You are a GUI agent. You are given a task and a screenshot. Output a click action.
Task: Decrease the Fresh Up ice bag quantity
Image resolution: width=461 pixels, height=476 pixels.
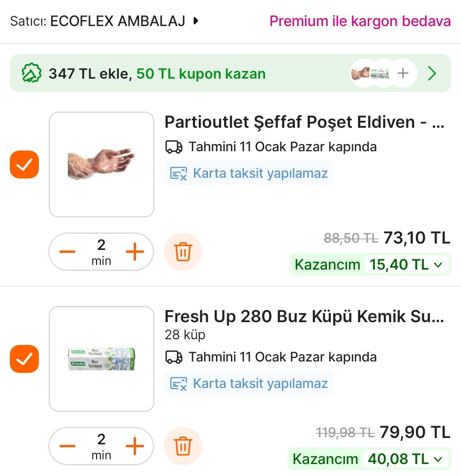(67, 447)
